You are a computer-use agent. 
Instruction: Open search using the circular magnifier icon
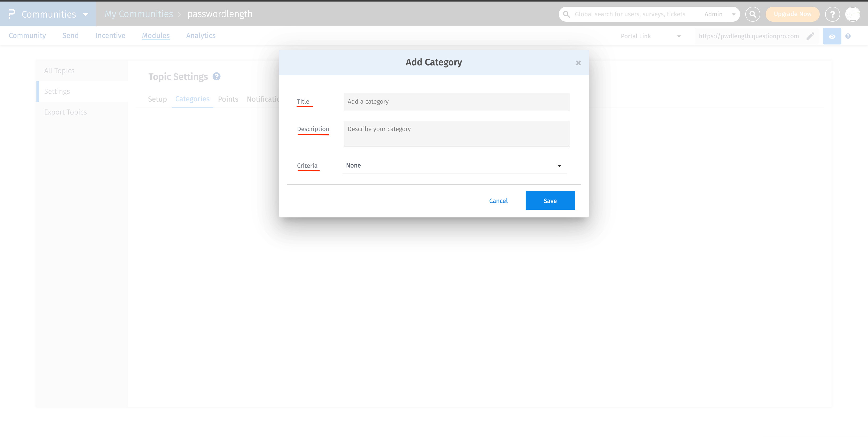(753, 14)
